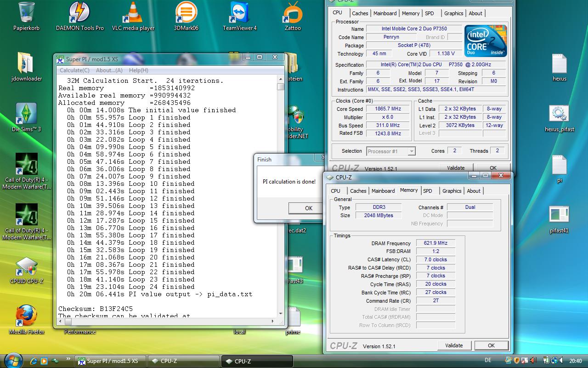Viewport: 588px width, 368px height.
Task: Click the Loop 24 finished line
Action: coord(130,287)
